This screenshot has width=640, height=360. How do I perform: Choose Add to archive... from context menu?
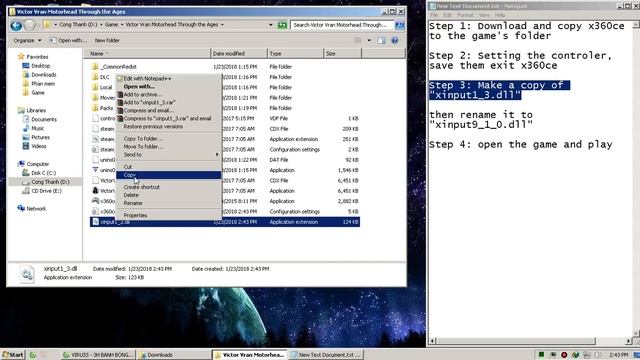coord(169,94)
